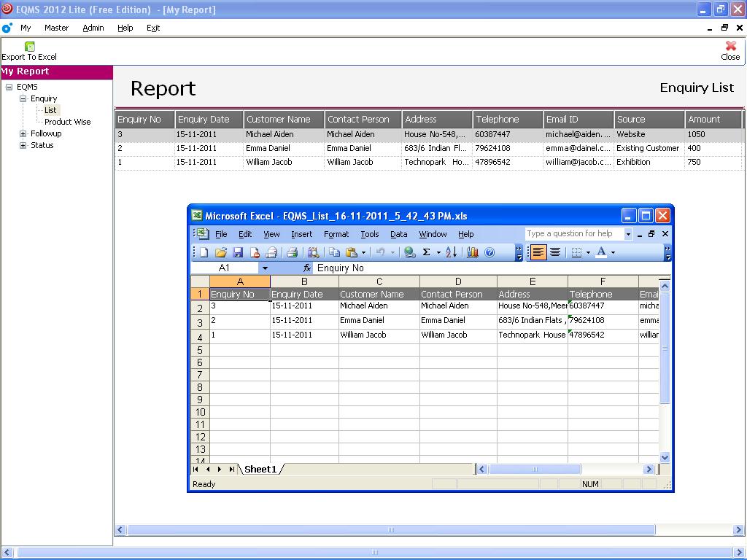Image resolution: width=747 pixels, height=560 pixels.
Task: Select column C header in Excel
Action: tap(379, 281)
